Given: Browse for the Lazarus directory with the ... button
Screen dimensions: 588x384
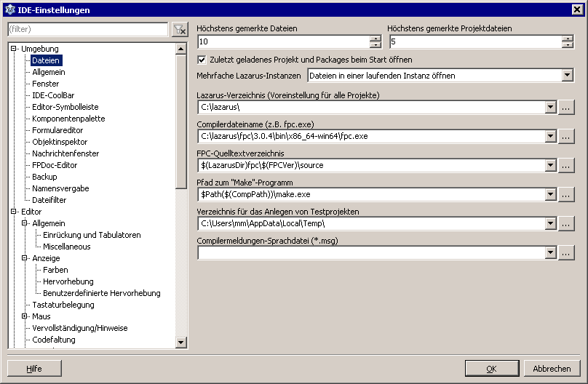Looking at the screenshot, I should click(x=567, y=107).
